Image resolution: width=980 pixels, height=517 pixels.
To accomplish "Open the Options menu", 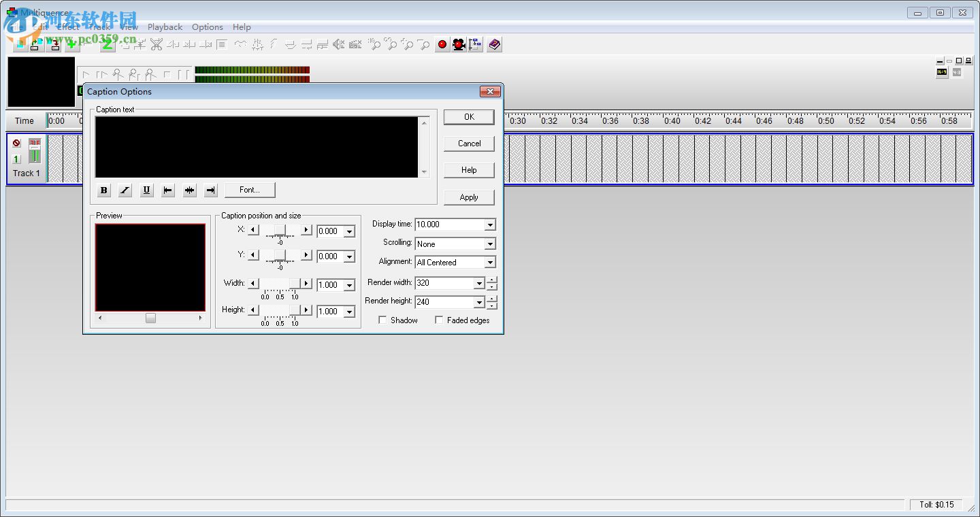I will pos(207,27).
